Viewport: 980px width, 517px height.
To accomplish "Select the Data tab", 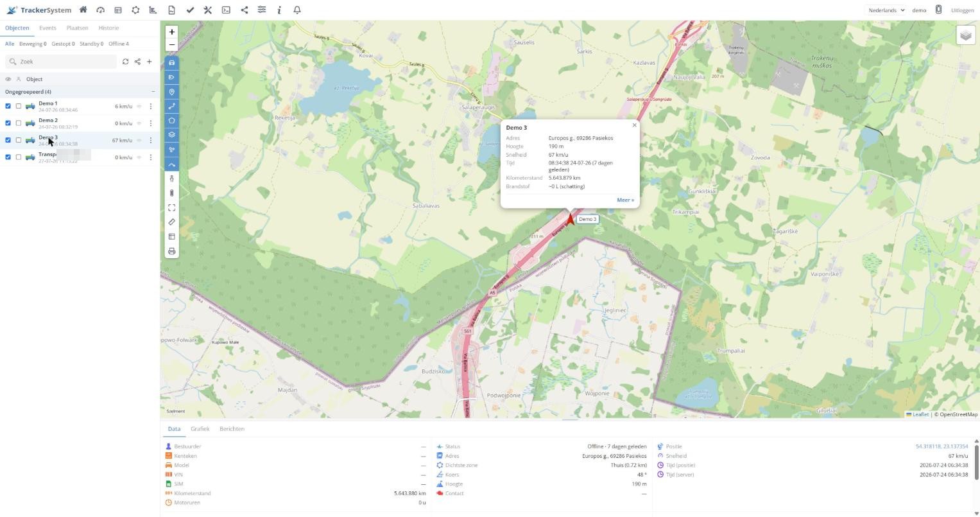I will pyautogui.click(x=174, y=428).
